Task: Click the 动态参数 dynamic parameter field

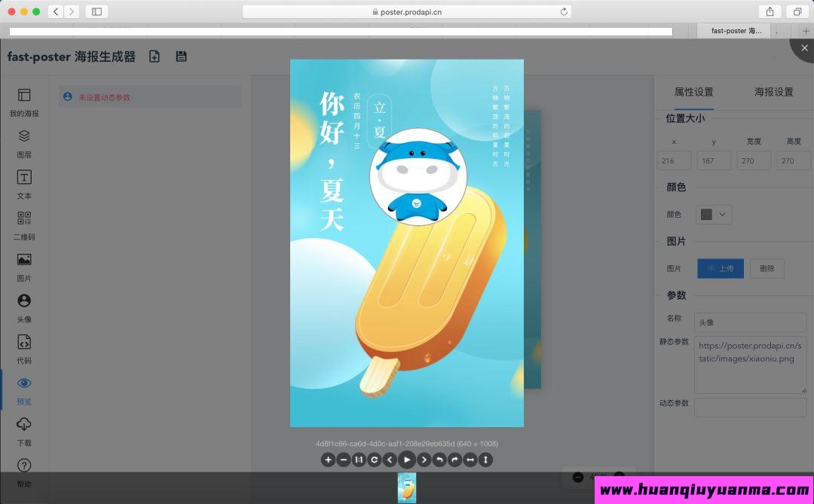Action: point(751,407)
